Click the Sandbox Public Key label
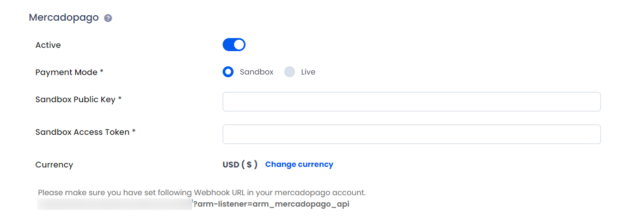Screen dimensions: 644x224 tap(78, 99)
